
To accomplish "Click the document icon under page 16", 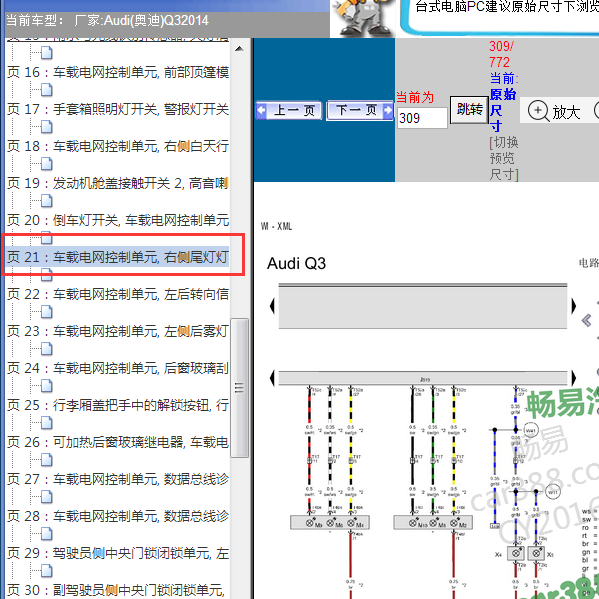I will [x=47, y=90].
